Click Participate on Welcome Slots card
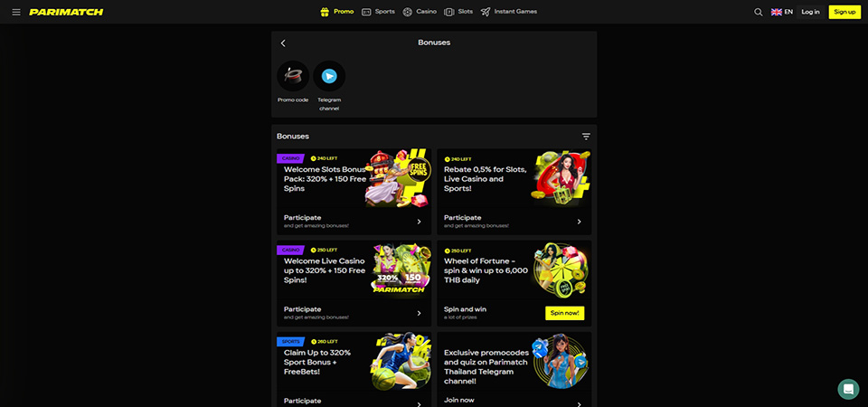The height and width of the screenshot is (407, 868). pyautogui.click(x=302, y=218)
